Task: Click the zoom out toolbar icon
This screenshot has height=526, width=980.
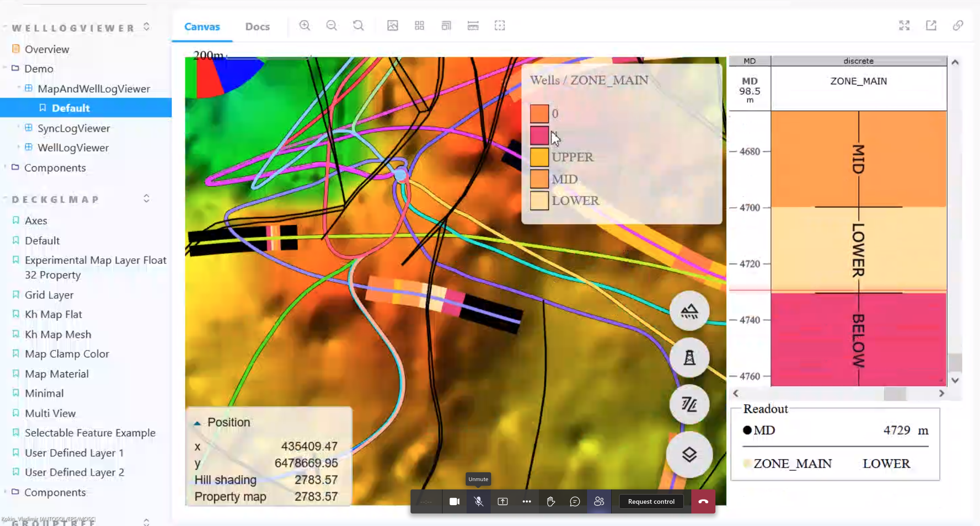Action: [331, 26]
